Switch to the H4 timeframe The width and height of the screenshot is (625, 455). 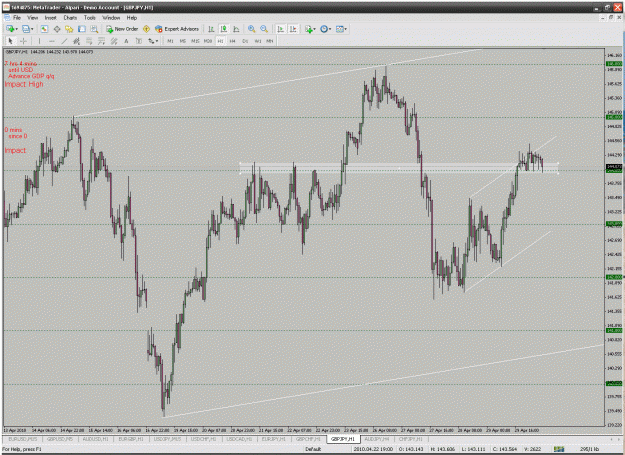(x=233, y=41)
